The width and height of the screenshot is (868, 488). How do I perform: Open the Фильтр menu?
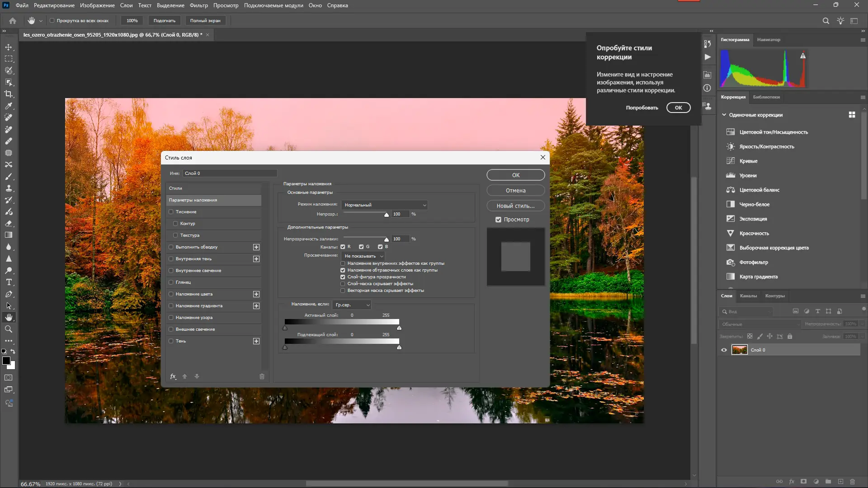[198, 5]
